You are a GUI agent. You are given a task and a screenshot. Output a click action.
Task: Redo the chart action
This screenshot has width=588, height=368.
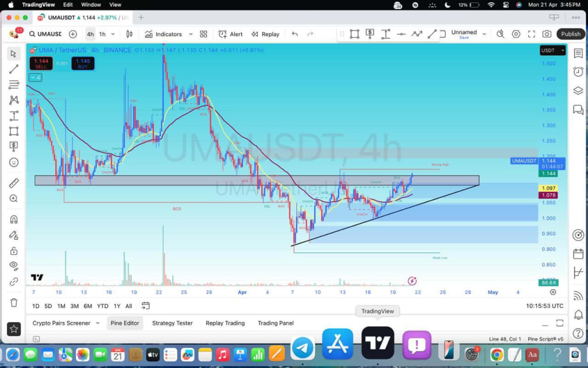point(310,34)
